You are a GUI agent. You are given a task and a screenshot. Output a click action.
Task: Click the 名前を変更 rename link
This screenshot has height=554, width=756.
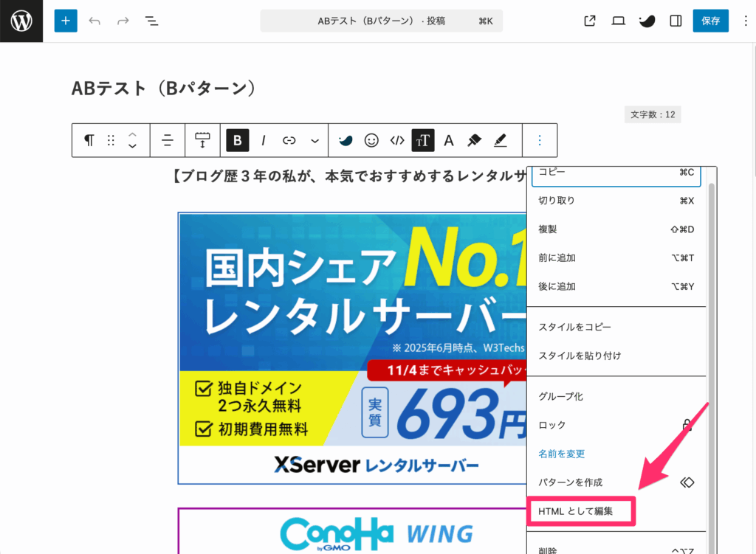click(x=561, y=454)
